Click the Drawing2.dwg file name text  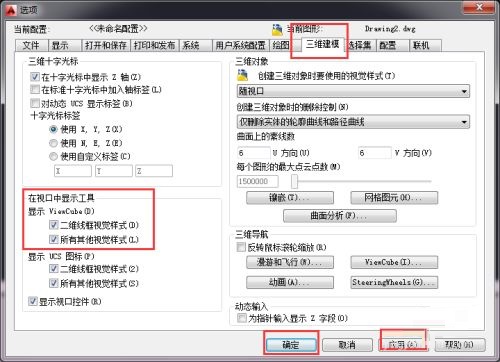point(390,29)
